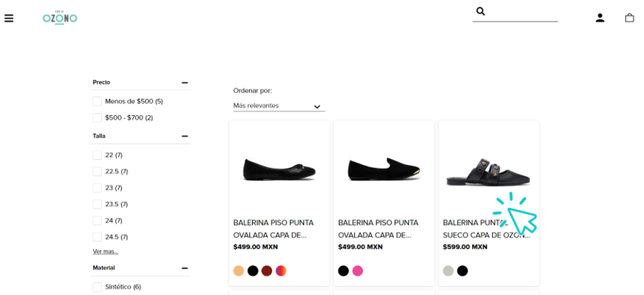644x295 pixels.
Task: Open the $599.00 Balerina Punta Sueco product title
Action: coord(486,229)
